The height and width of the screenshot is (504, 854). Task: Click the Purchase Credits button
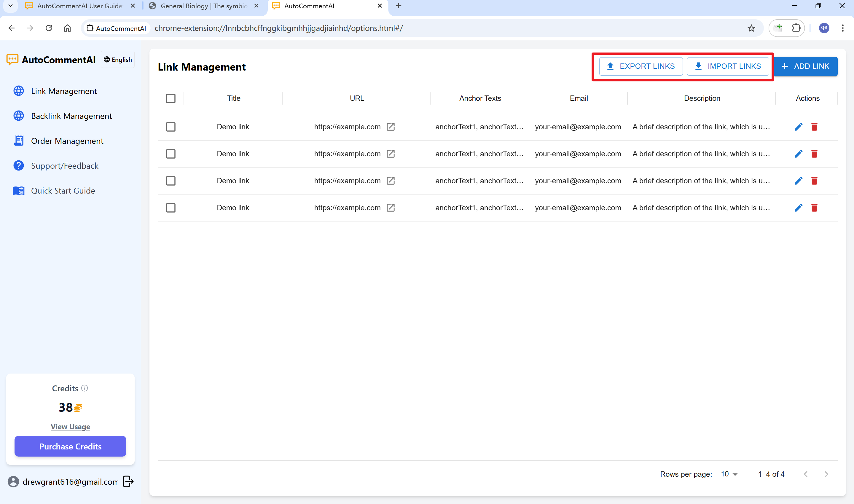coord(70,446)
